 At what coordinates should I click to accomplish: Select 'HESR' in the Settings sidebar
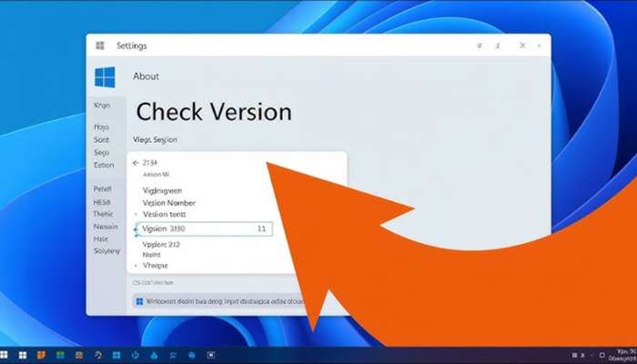tap(102, 202)
